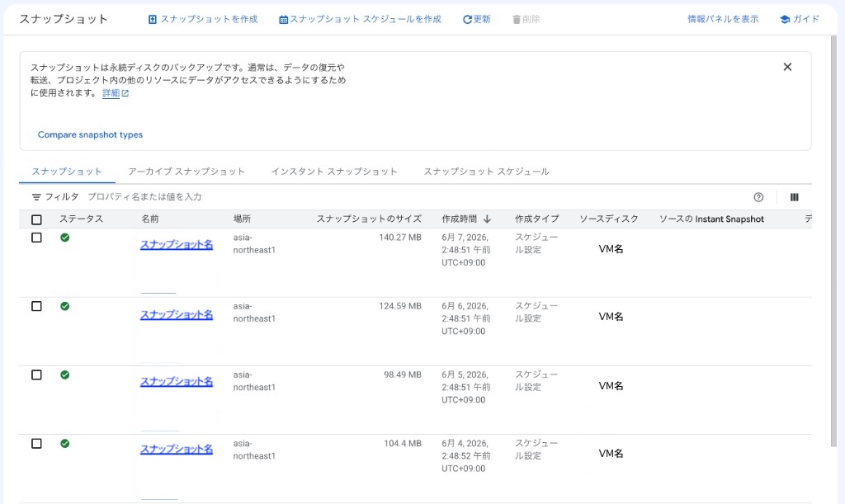Click ソースの Instant Snapshot column header
This screenshot has height=504, width=845.
click(x=711, y=219)
